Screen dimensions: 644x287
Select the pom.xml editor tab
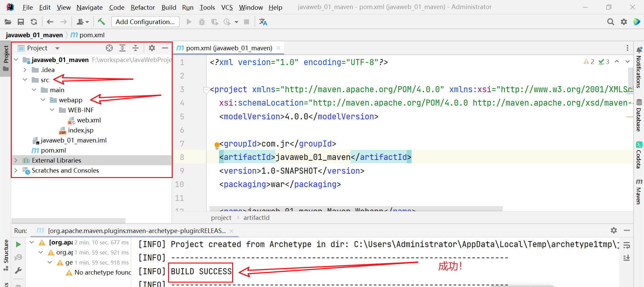click(x=229, y=48)
